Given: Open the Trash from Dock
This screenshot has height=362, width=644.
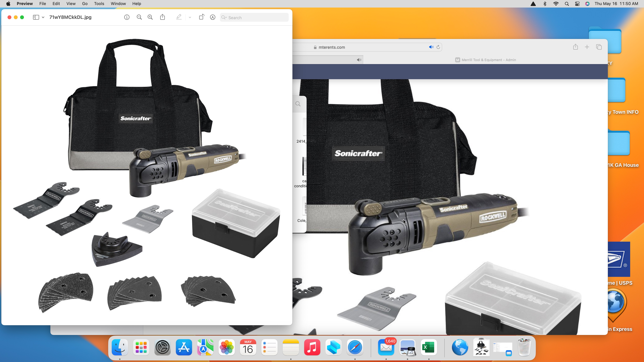Looking at the screenshot, I should (x=524, y=347).
